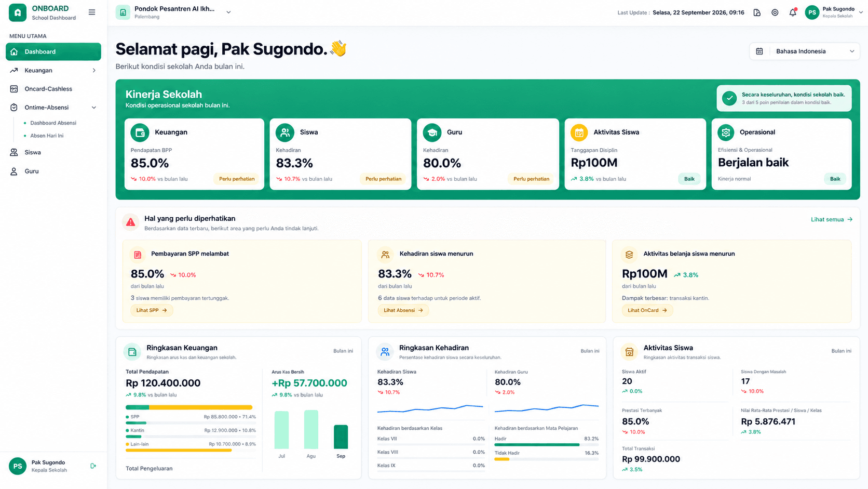This screenshot has height=489, width=868.
Task: Open the school selector dropdown chevron
Action: (228, 12)
